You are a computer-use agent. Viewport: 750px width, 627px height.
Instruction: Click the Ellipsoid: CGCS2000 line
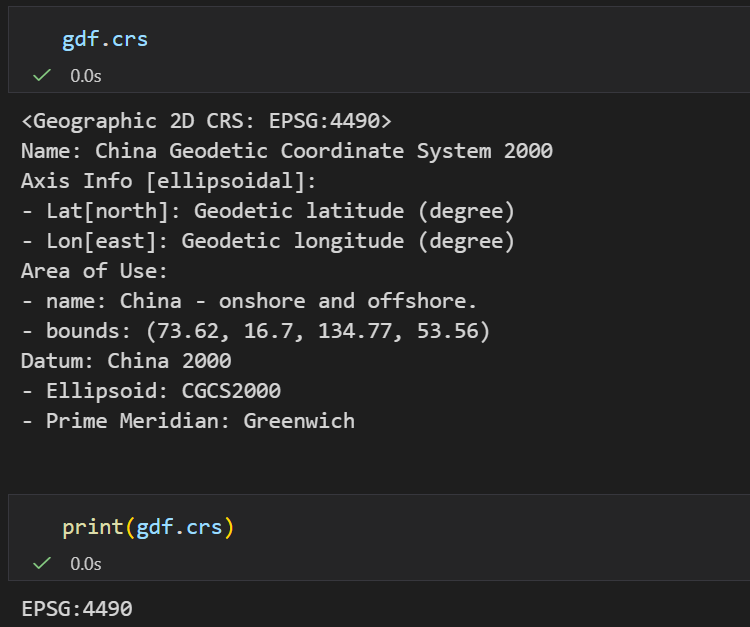[151, 391]
